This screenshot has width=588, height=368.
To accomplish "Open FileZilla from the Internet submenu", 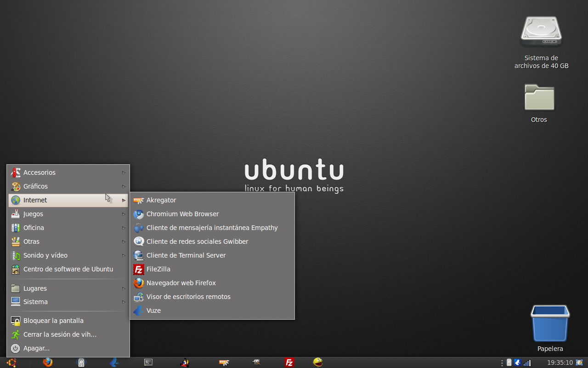I will 212,269.
